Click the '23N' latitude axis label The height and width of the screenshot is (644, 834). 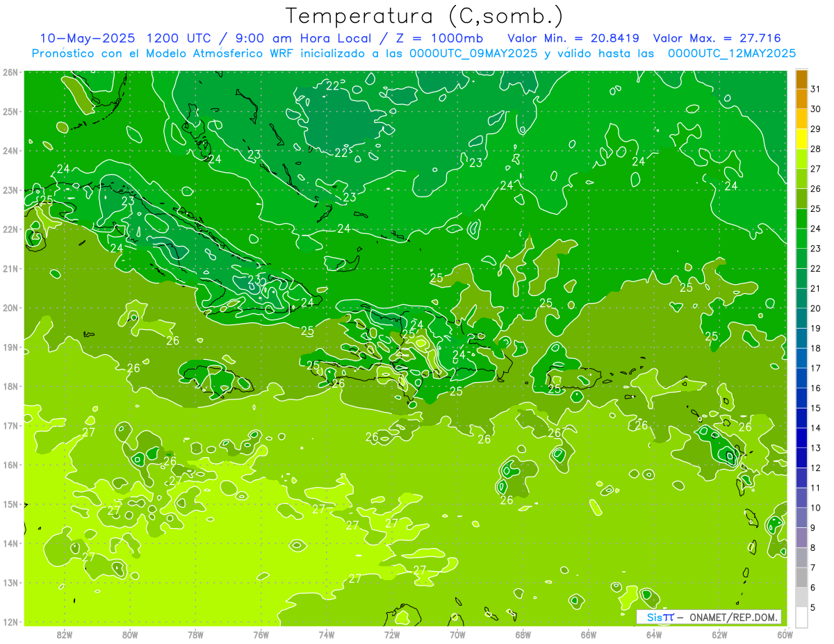10,190
